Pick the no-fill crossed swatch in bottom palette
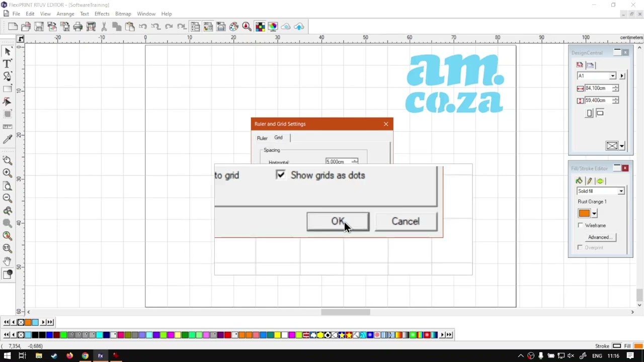 (x=21, y=335)
